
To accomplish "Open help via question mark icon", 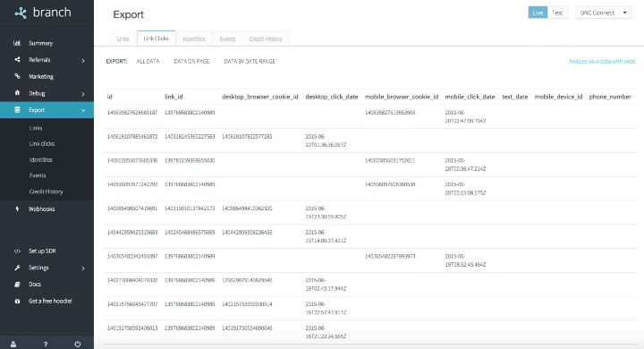I will click(x=46, y=344).
